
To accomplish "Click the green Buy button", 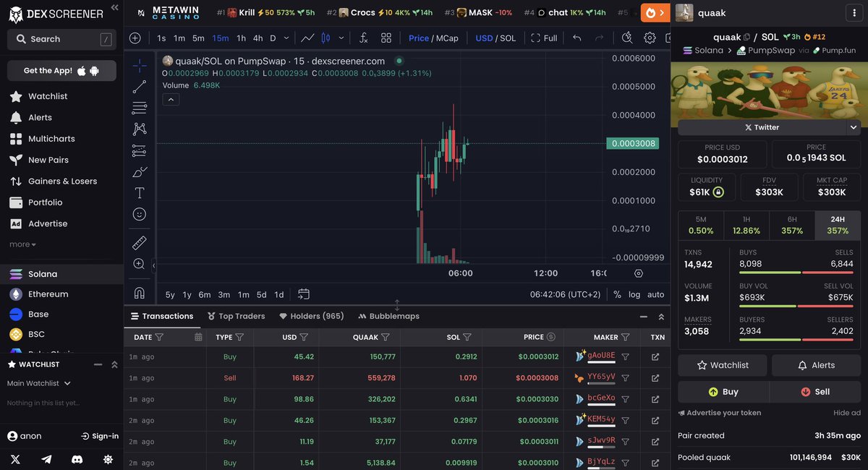I will (723, 392).
